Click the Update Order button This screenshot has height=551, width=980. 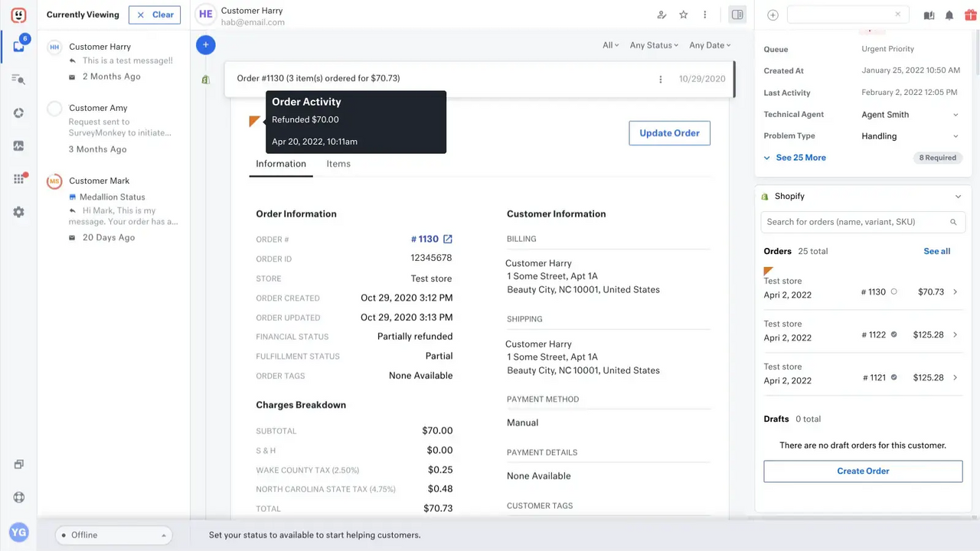pyautogui.click(x=669, y=132)
